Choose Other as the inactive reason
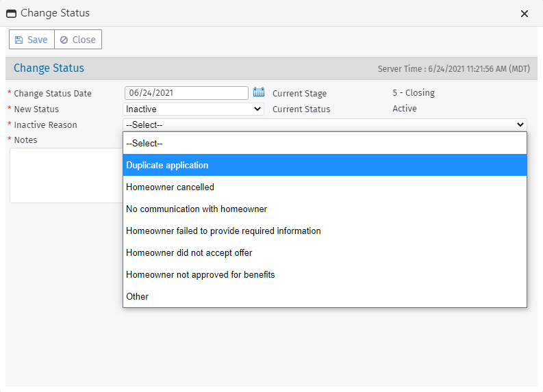Image resolution: width=543 pixels, height=392 pixels. point(325,297)
